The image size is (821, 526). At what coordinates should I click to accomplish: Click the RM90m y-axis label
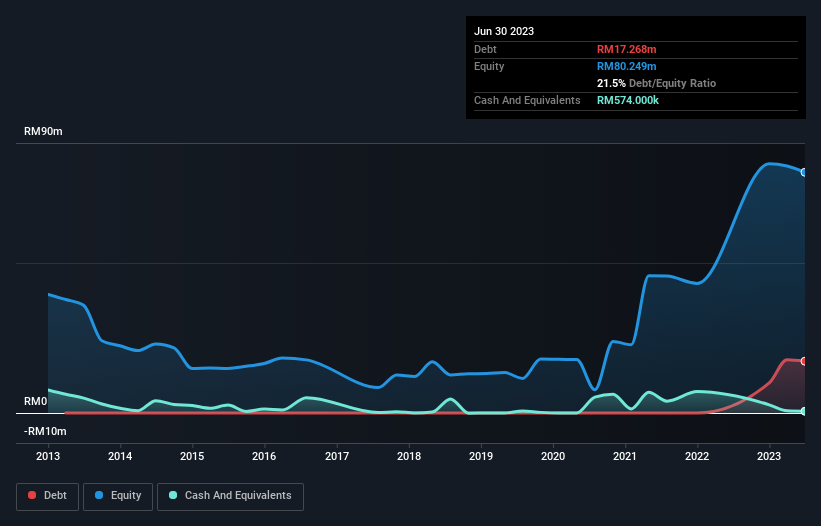[44, 132]
